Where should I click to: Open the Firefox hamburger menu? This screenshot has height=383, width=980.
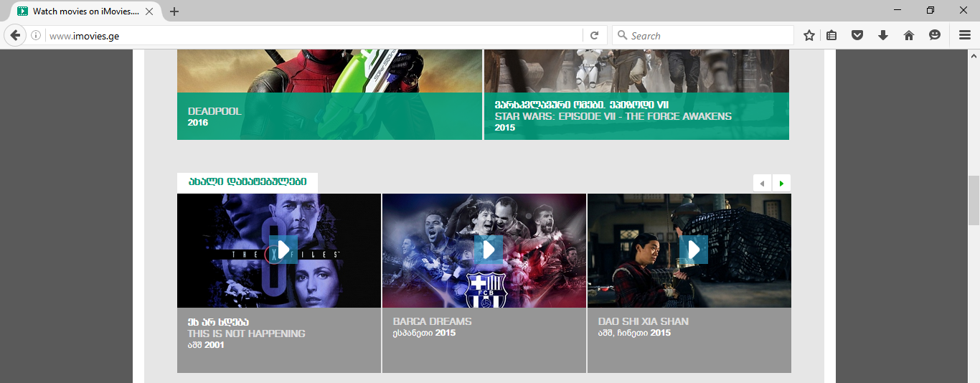point(965,35)
